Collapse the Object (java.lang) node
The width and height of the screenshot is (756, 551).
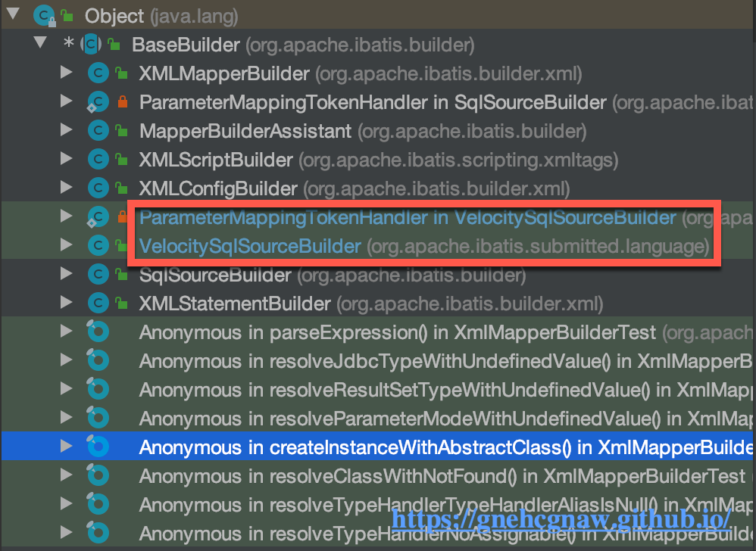pos(13,14)
